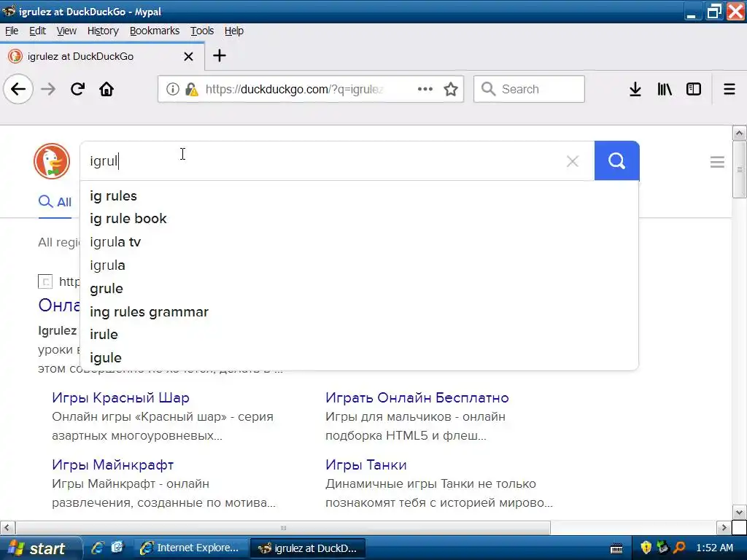Open the Help menu
Image resolution: width=747 pixels, height=560 pixels.
click(234, 31)
